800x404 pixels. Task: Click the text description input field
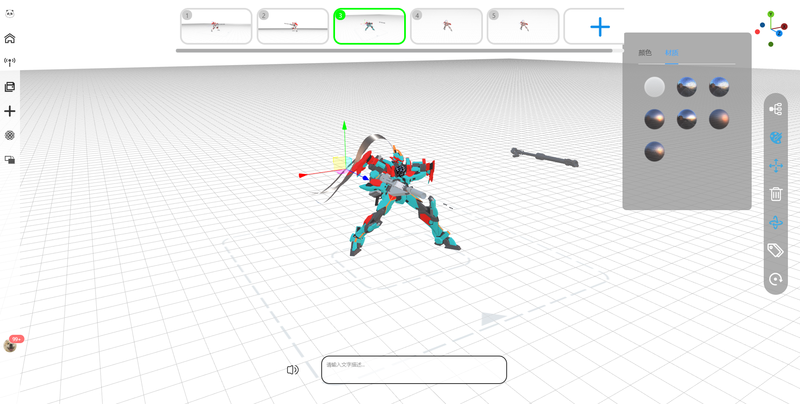click(414, 370)
